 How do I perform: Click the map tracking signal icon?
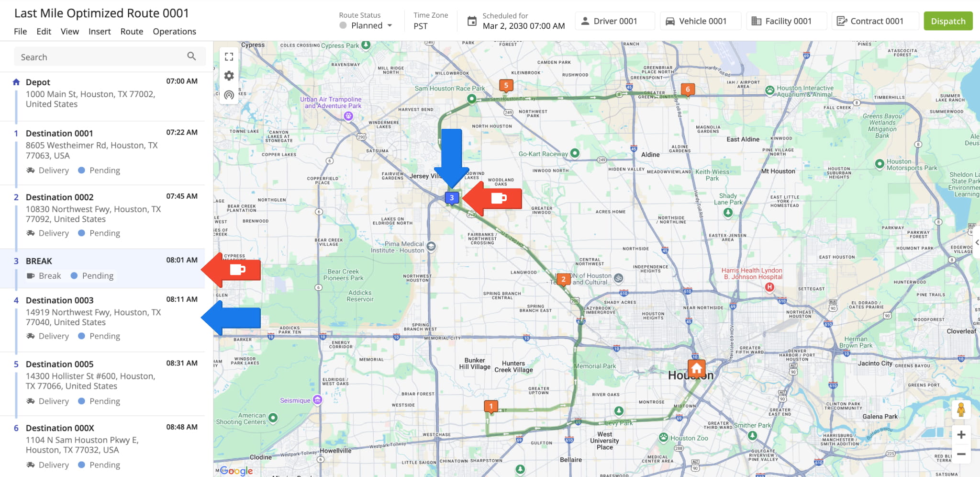[229, 95]
